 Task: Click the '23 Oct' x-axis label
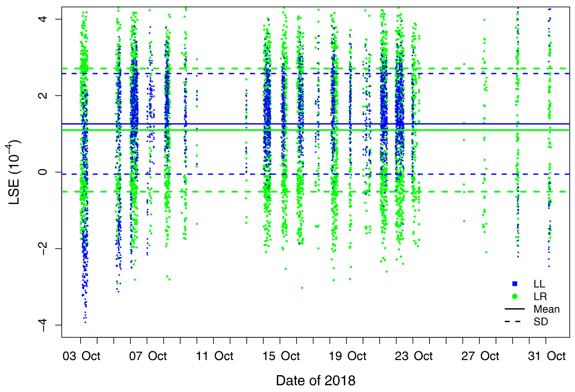[414, 356]
